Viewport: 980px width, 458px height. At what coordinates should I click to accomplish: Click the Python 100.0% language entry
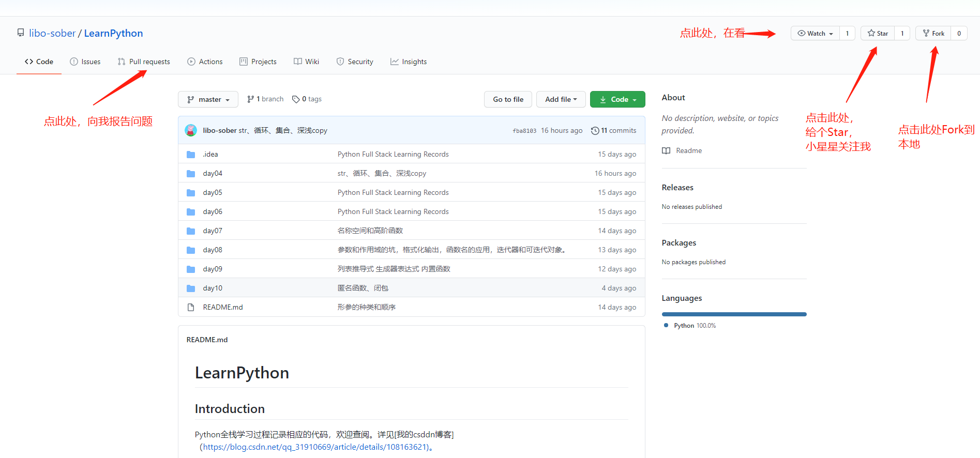pos(690,326)
